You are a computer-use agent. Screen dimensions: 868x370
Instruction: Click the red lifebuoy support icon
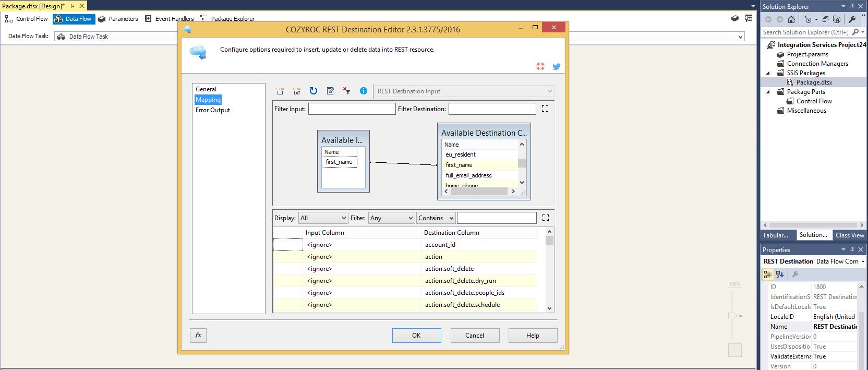[540, 66]
